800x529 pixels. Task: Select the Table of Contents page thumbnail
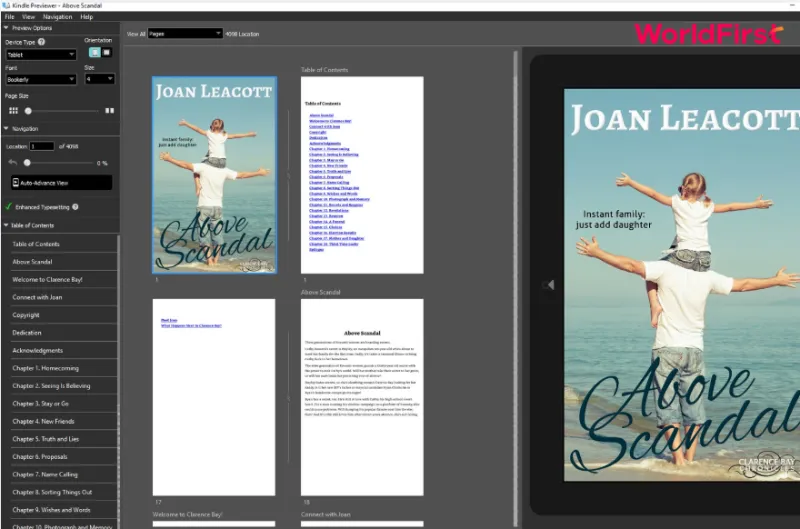pos(362,175)
